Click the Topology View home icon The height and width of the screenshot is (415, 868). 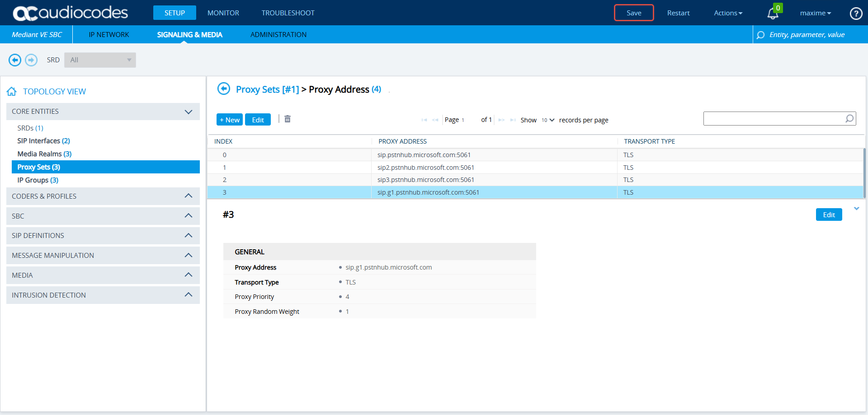coord(12,92)
